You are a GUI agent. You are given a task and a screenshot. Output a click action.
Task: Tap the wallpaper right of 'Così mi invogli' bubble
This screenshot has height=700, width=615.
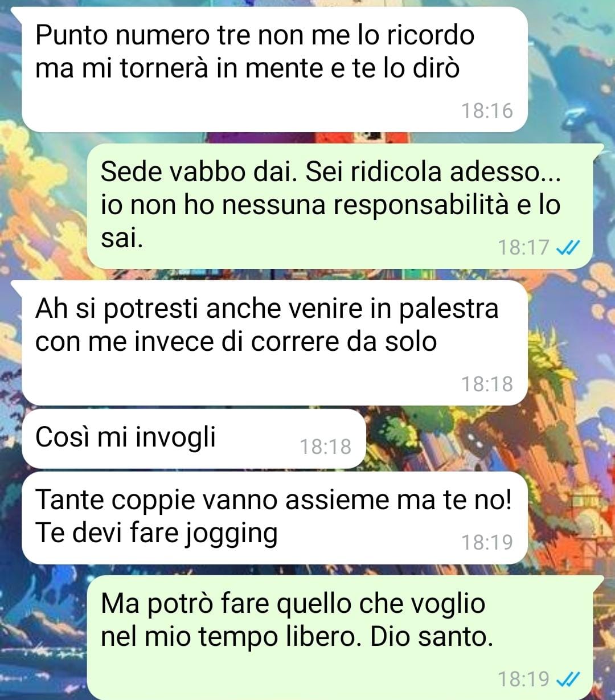click(x=490, y=439)
